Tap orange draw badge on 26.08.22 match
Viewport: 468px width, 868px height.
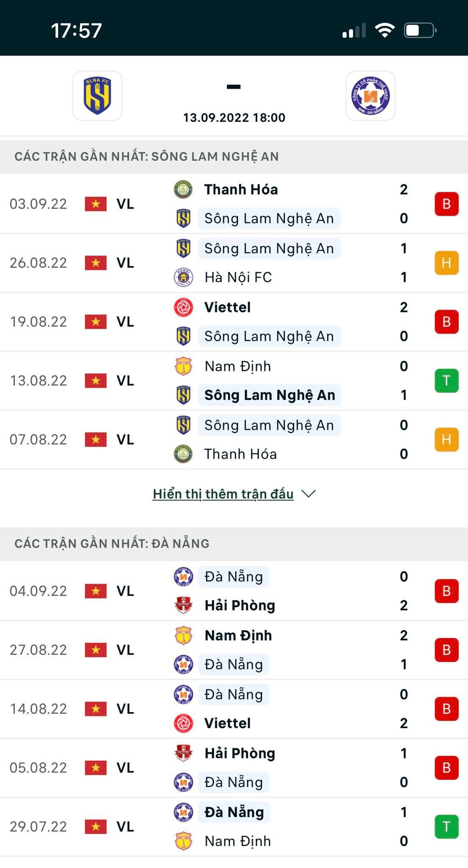click(446, 263)
